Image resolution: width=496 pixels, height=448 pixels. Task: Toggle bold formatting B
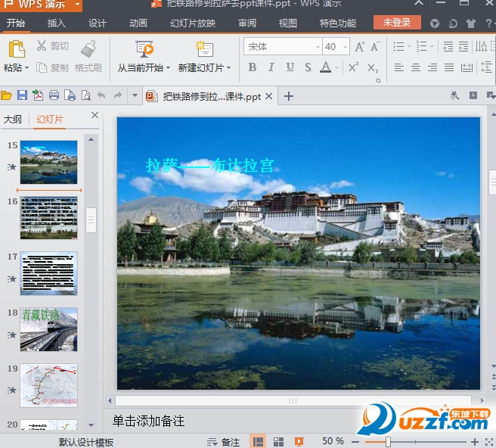click(x=253, y=67)
